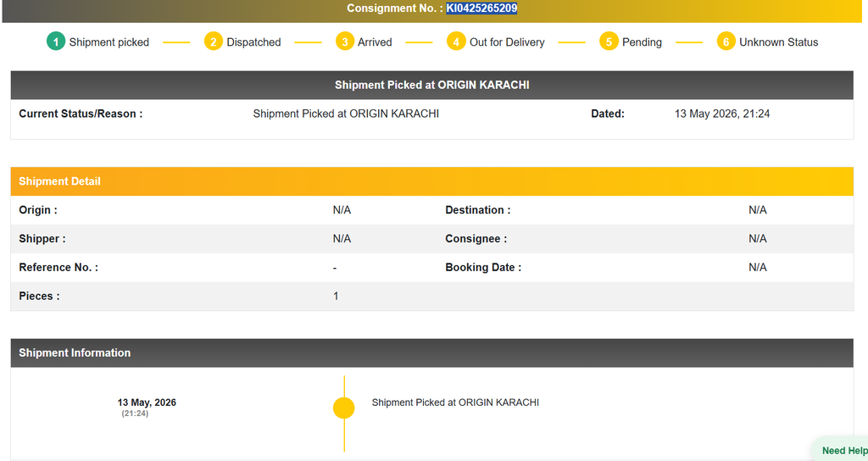Image resolution: width=868 pixels, height=461 pixels.
Task: Click the yellow timeline dot for 13 May
Action: 344,408
